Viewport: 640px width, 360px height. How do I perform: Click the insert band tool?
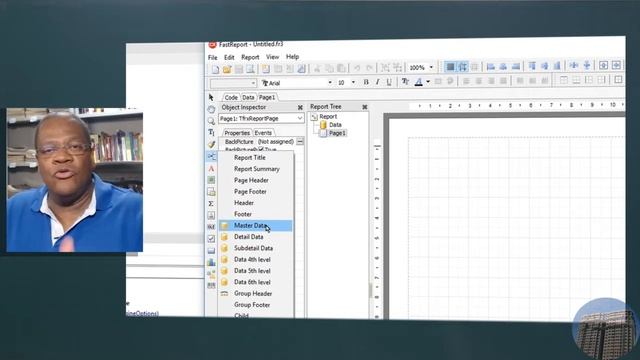(x=211, y=156)
